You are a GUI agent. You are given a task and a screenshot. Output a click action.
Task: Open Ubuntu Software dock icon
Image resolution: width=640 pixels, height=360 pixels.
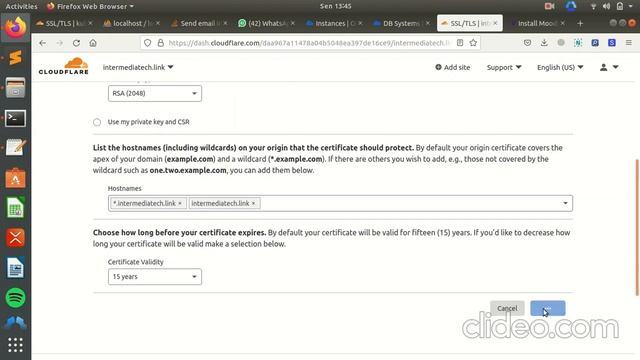click(x=16, y=178)
